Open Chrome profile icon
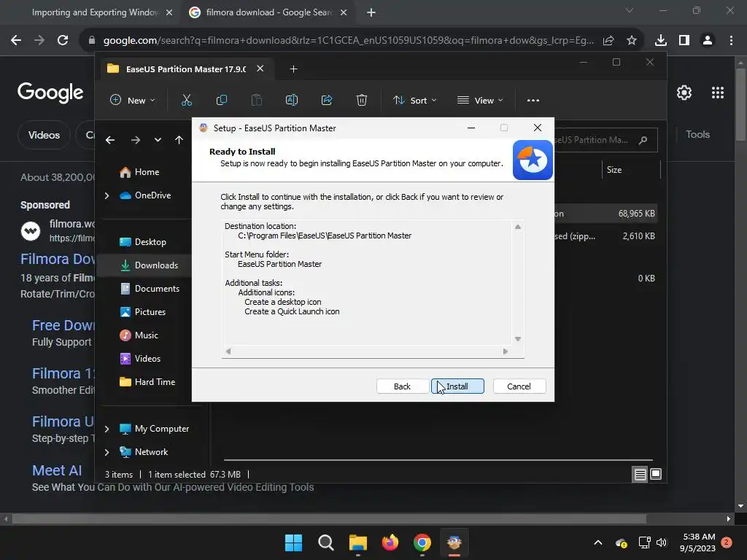Image resolution: width=747 pixels, height=560 pixels. pyautogui.click(x=708, y=41)
